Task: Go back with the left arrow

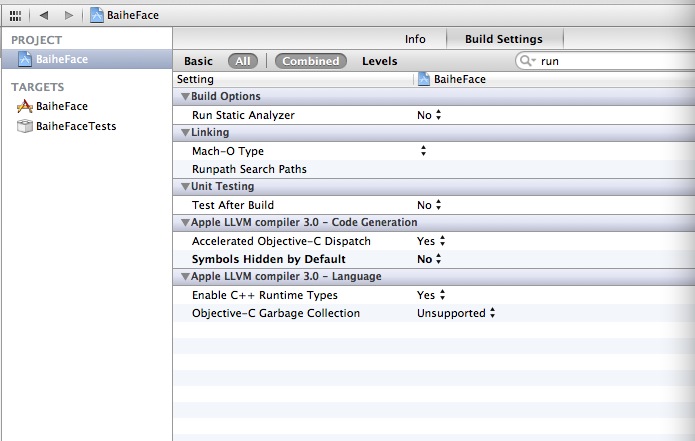Action: click(x=43, y=16)
